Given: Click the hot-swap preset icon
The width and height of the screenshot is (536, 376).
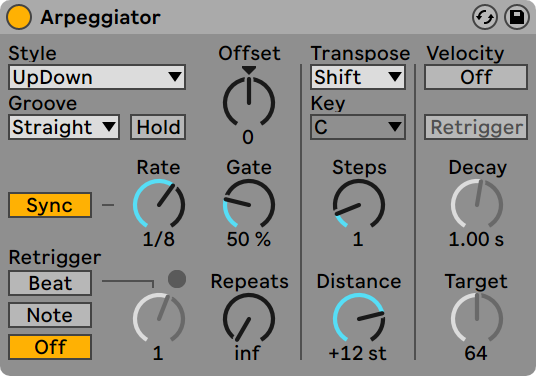Looking at the screenshot, I should [x=485, y=17].
